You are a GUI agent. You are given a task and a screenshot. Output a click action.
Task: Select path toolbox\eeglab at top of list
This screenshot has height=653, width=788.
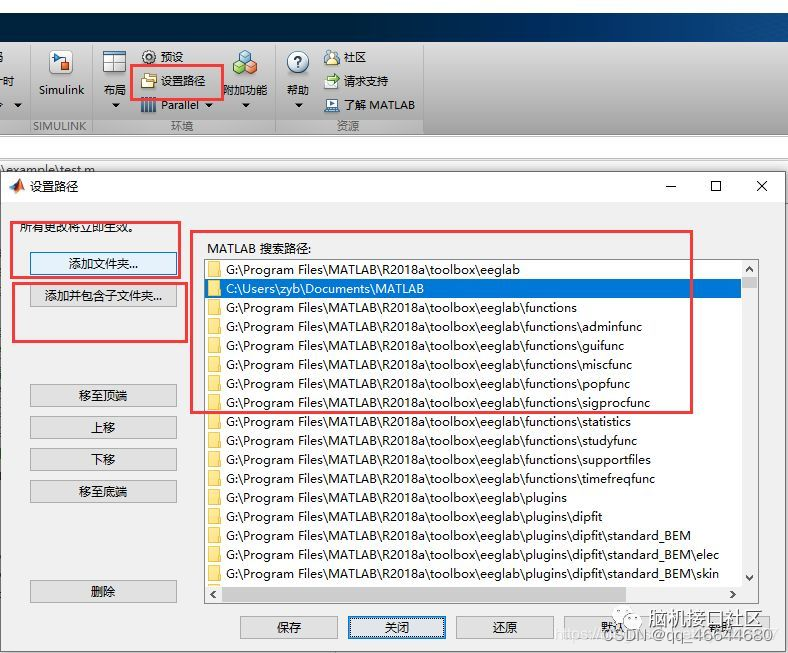pyautogui.click(x=473, y=269)
